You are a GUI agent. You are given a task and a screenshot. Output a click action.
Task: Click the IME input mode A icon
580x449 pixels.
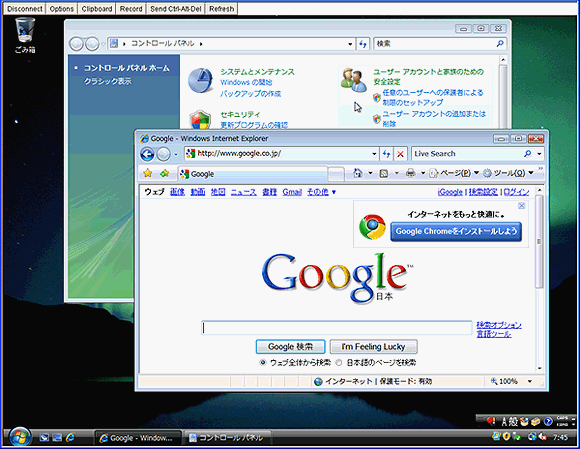point(504,421)
